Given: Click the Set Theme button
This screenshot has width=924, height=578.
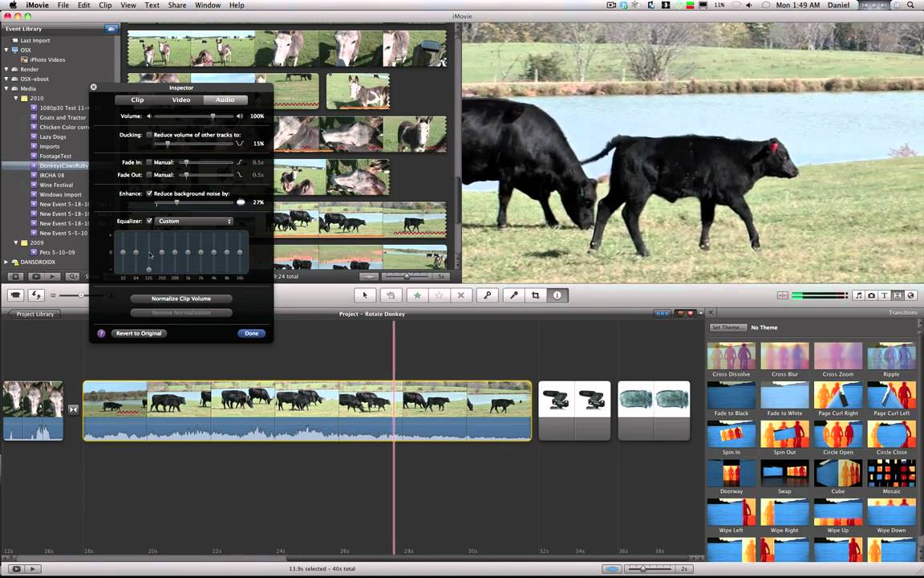Looking at the screenshot, I should click(727, 328).
